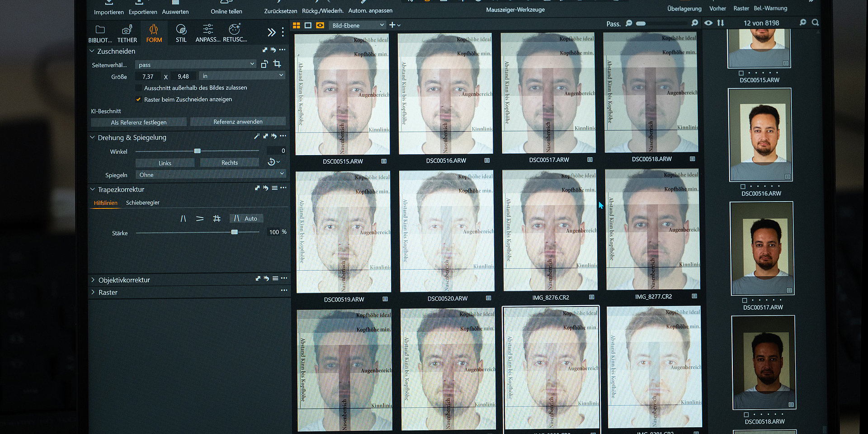Toggle the eye visibility icon above browser
868x434 pixels.
click(x=708, y=23)
